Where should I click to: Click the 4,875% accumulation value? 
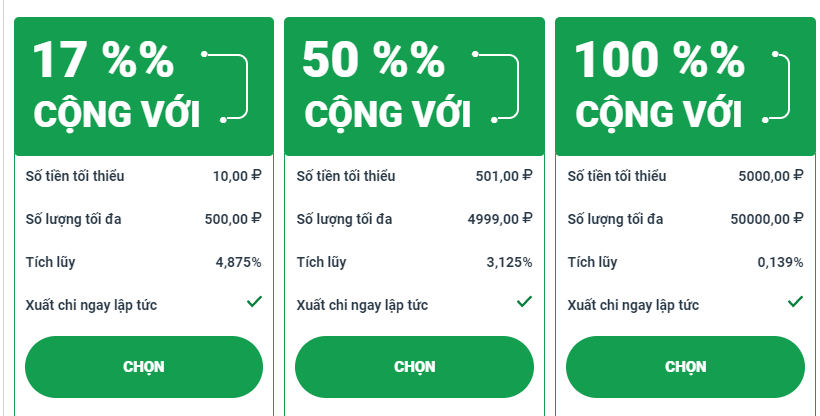pyautogui.click(x=238, y=262)
